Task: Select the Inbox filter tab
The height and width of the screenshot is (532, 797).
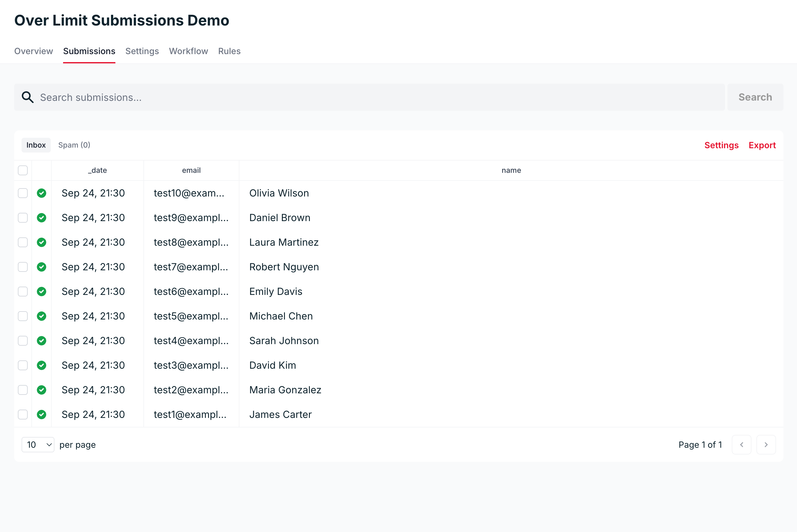Action: click(x=36, y=145)
